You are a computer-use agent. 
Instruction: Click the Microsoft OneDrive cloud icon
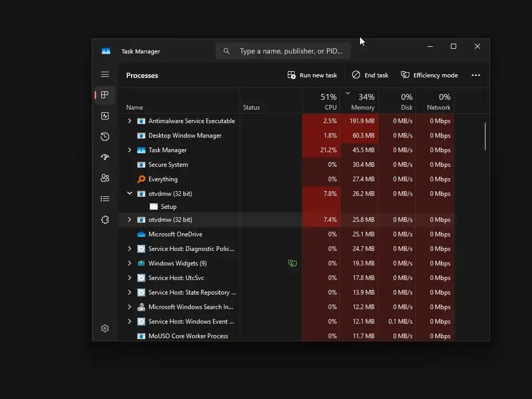[141, 234]
